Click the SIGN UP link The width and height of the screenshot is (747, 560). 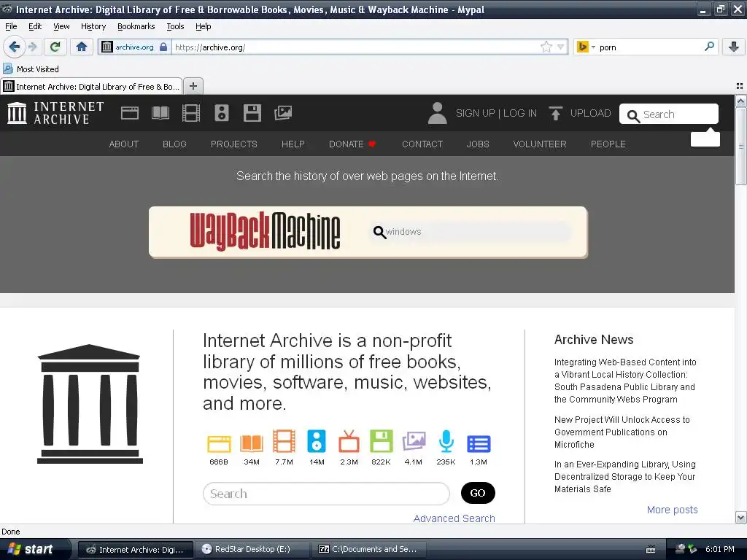pyautogui.click(x=475, y=113)
